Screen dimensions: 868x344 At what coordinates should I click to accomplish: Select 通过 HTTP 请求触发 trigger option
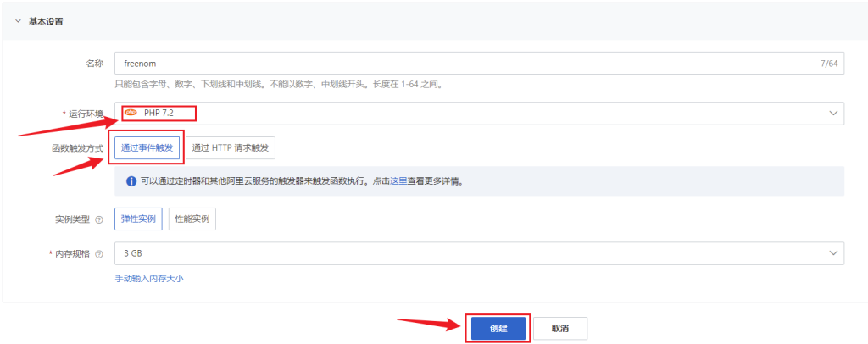(231, 147)
